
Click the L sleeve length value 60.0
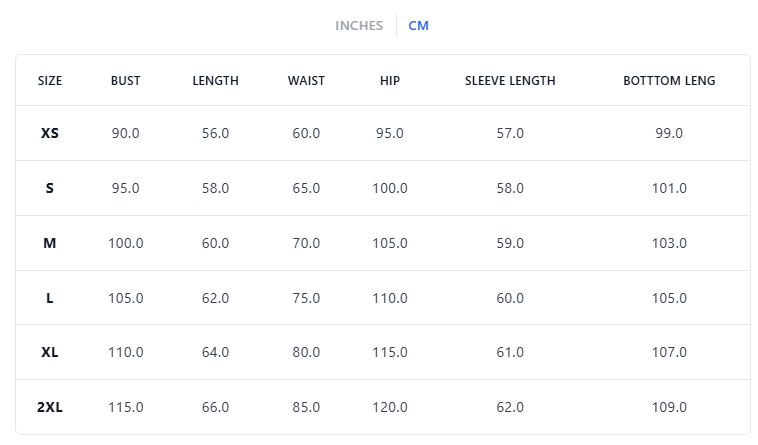tap(510, 298)
